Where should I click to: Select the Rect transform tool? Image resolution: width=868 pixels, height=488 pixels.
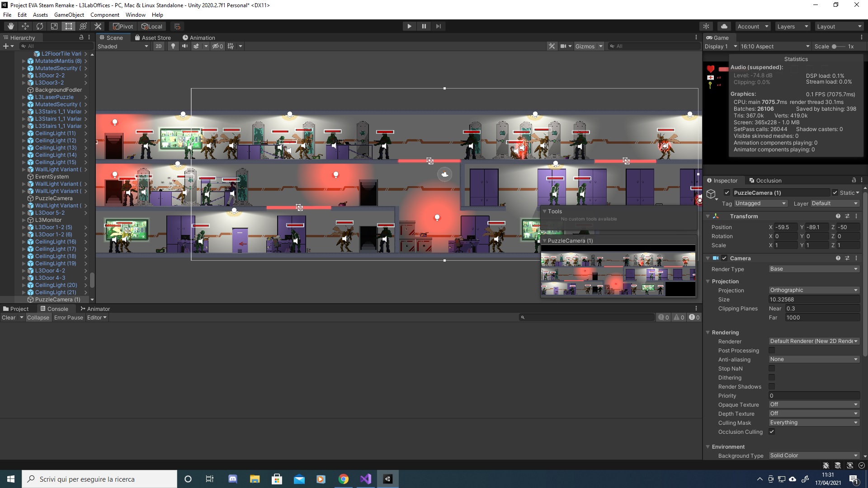point(68,26)
